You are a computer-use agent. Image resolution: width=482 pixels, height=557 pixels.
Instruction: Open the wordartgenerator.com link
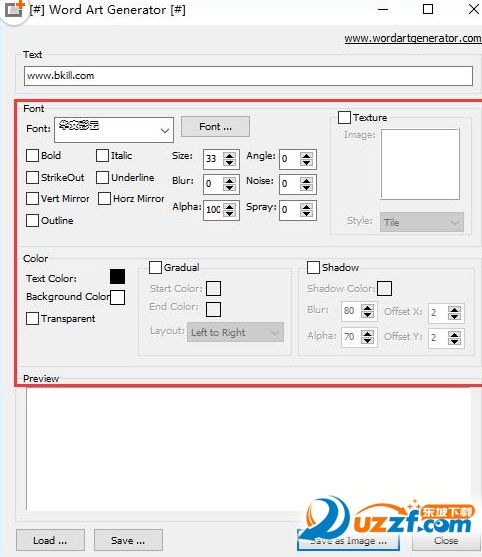pyautogui.click(x=413, y=38)
